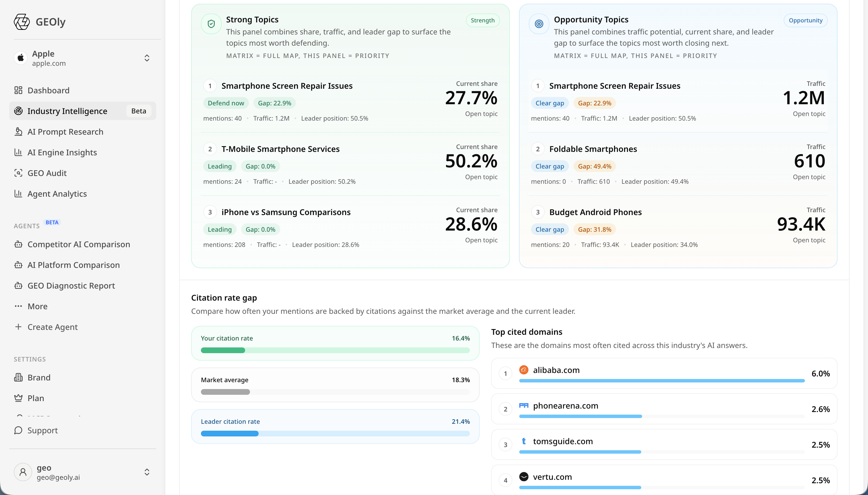Click the alibaba.com domain name
868x495 pixels.
coord(556,370)
